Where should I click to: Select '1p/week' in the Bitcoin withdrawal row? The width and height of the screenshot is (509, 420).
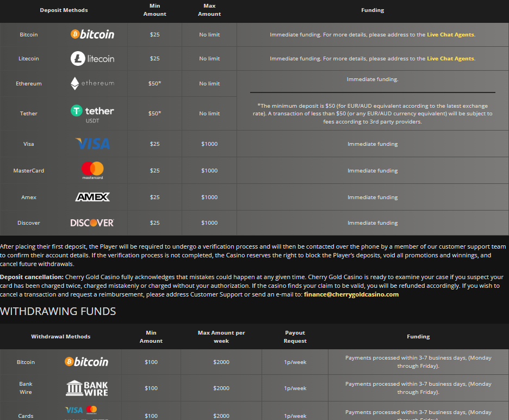[x=295, y=362]
